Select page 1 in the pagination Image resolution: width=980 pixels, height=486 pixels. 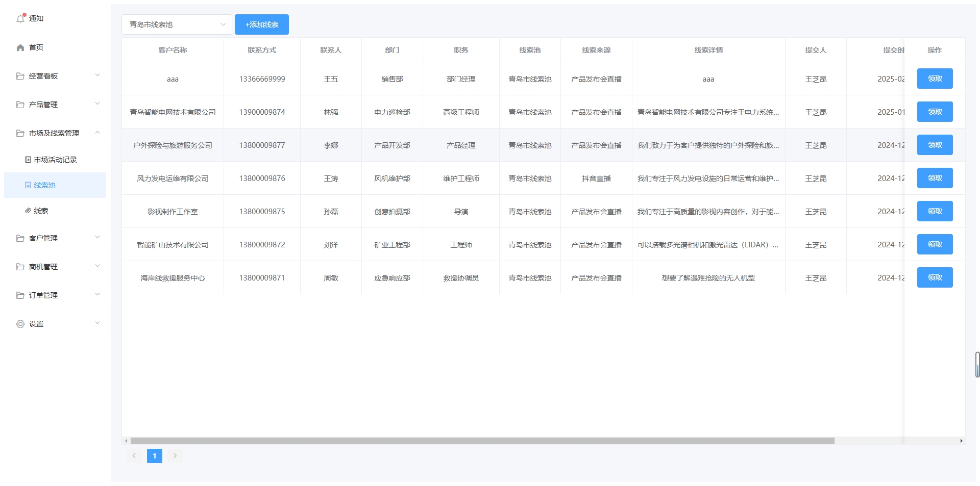[155, 456]
